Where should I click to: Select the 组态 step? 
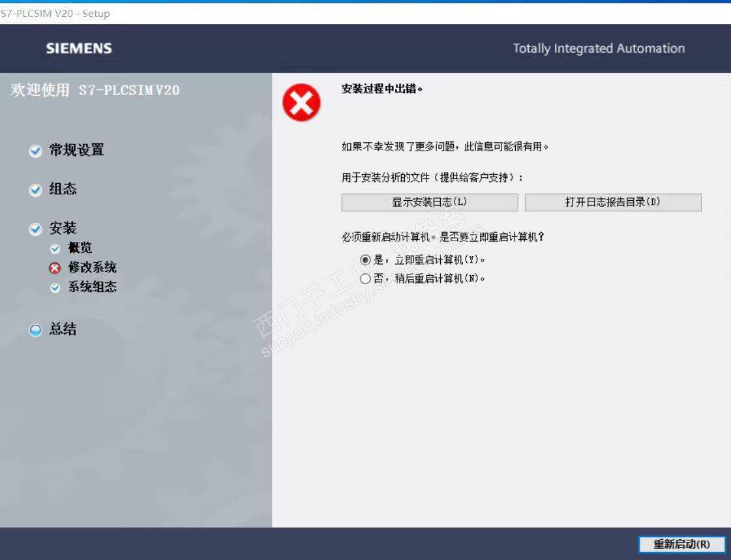63,189
